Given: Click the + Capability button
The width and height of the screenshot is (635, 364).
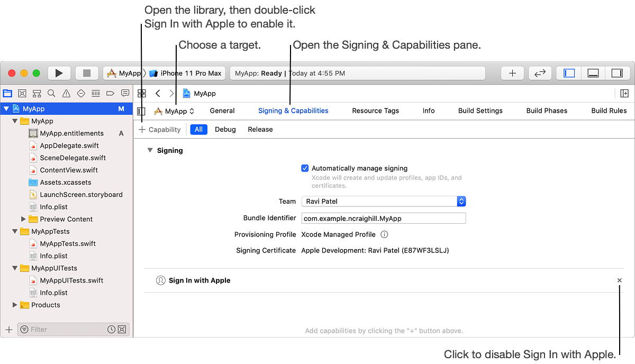Looking at the screenshot, I should click(x=159, y=129).
